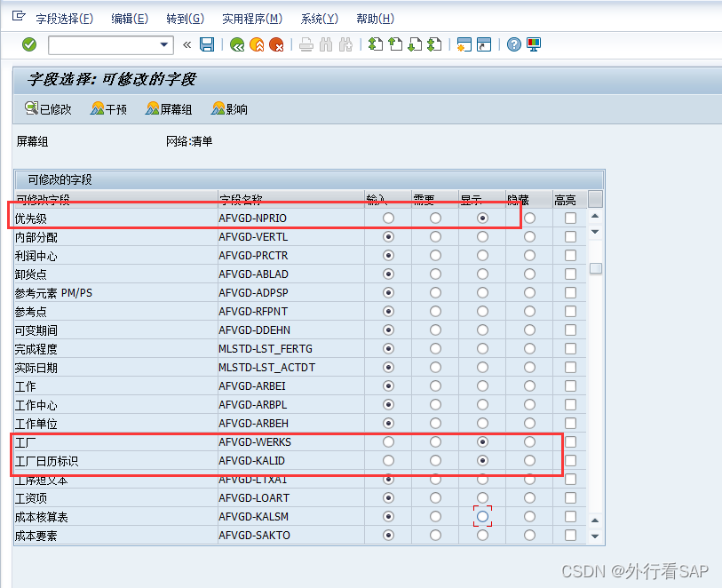Enable 高亮 checkbox for 工厂 row
The image size is (722, 588).
570,442
